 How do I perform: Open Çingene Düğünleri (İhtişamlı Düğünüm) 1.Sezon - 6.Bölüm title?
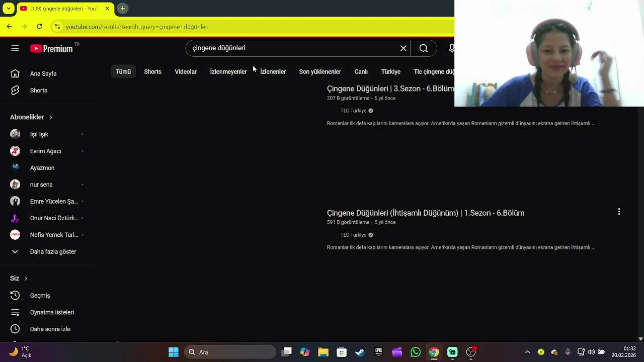[x=426, y=213]
